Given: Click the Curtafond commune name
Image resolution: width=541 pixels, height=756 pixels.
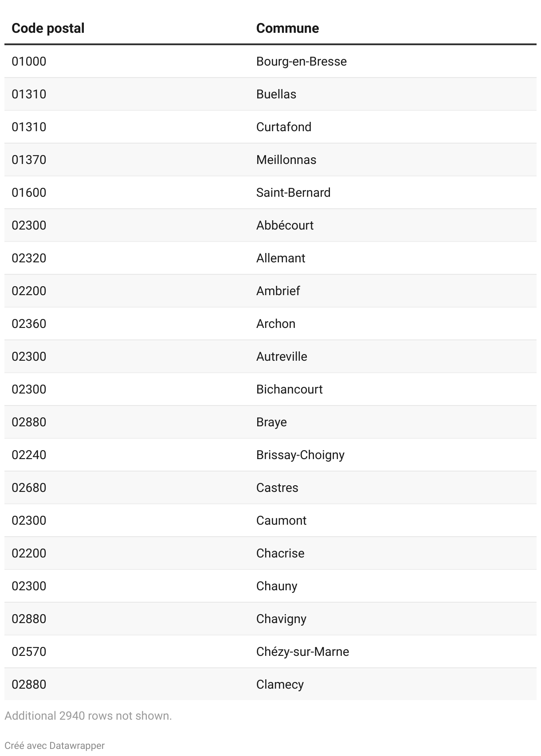Looking at the screenshot, I should pyautogui.click(x=283, y=127).
